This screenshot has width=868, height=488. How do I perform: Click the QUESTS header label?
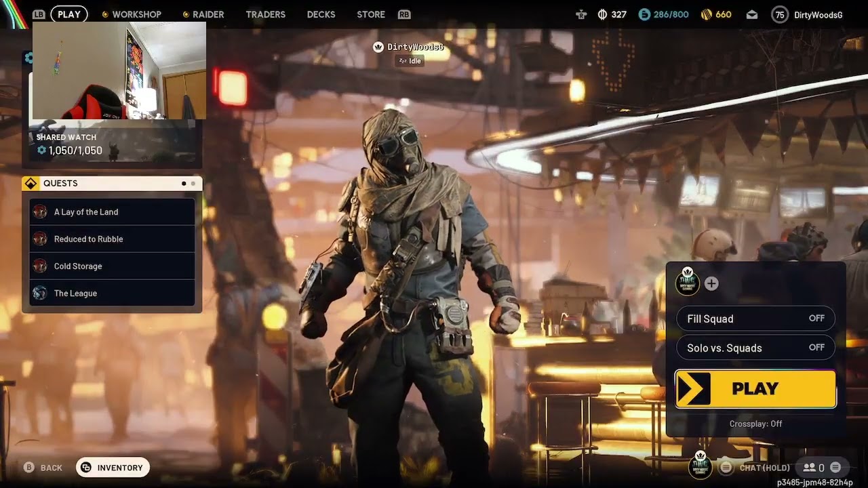60,184
